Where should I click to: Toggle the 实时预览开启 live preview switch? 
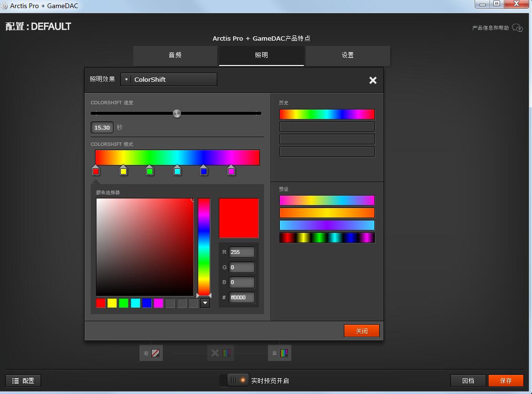[234, 381]
